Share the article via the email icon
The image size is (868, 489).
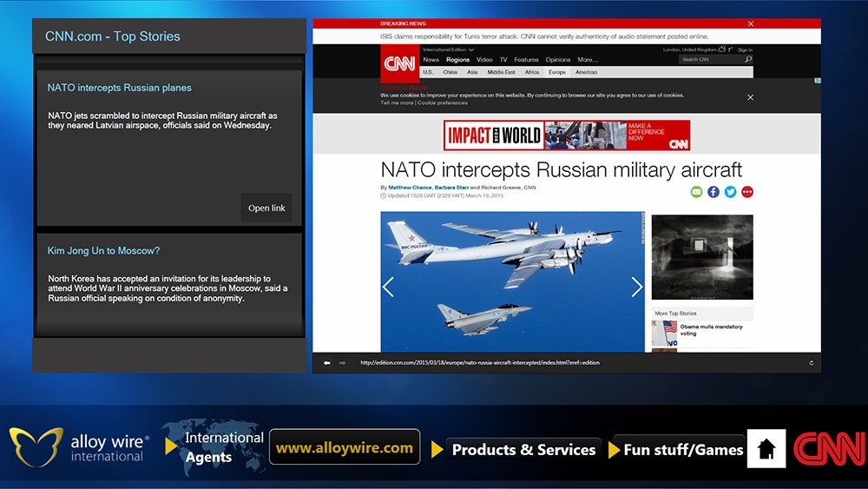pos(696,192)
